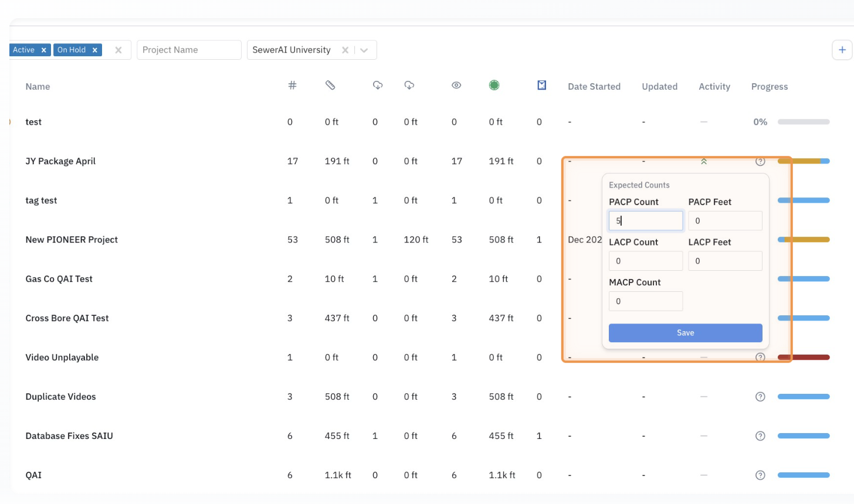Sort by the Date Started column header

tap(594, 87)
